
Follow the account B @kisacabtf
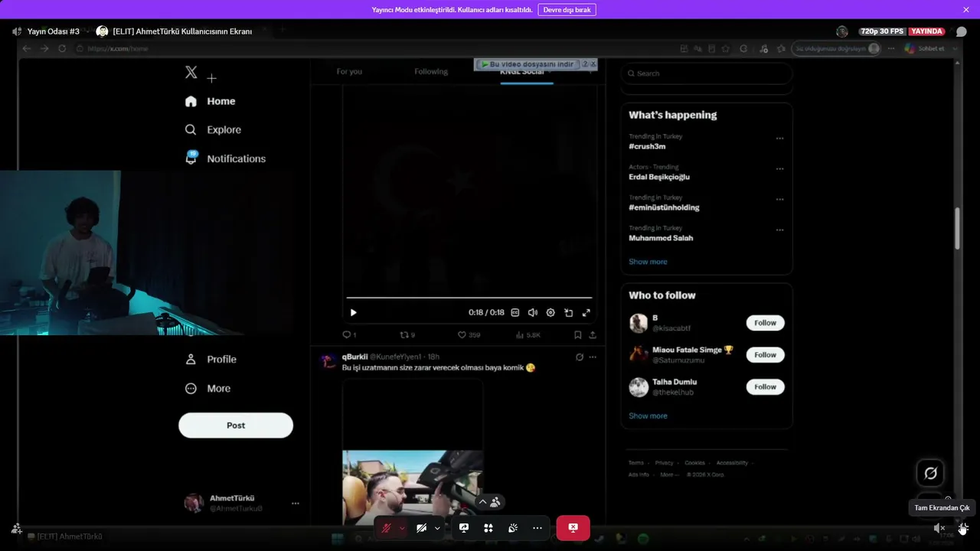pos(766,323)
